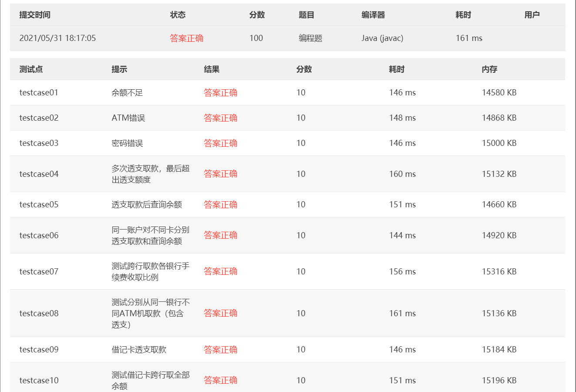Click the hint 同一账户对不同卡分别透支取款和查询余额
This screenshot has width=576, height=392.
pyautogui.click(x=151, y=236)
